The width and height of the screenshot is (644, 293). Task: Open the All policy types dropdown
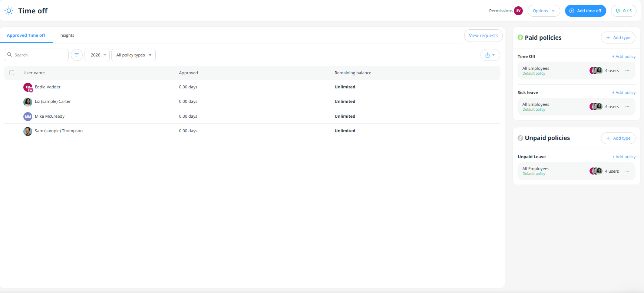tap(133, 55)
